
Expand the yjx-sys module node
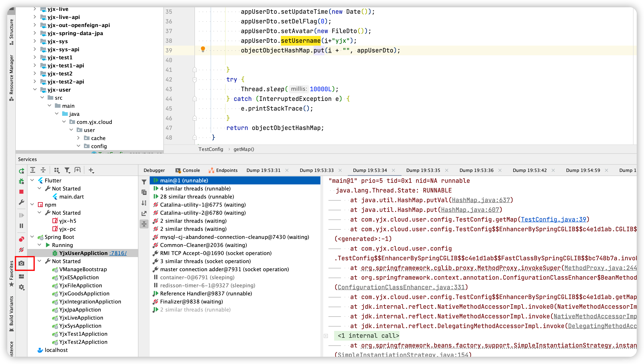[x=35, y=41]
